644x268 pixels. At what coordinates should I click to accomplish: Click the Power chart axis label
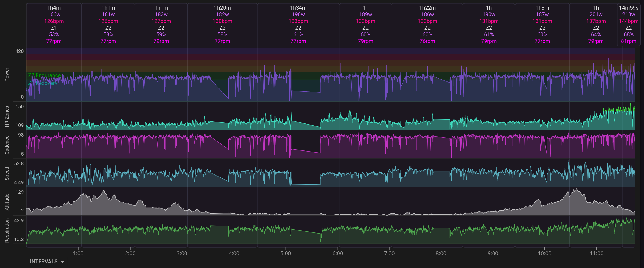7,75
